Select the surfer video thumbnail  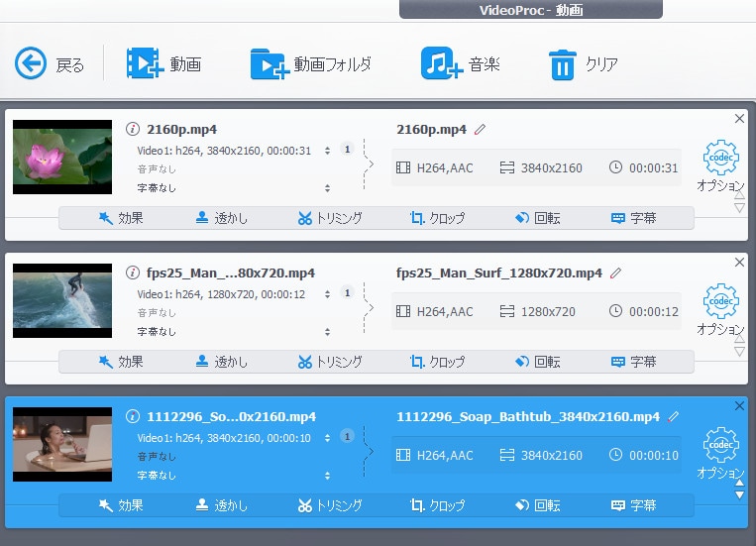pyautogui.click(x=62, y=300)
